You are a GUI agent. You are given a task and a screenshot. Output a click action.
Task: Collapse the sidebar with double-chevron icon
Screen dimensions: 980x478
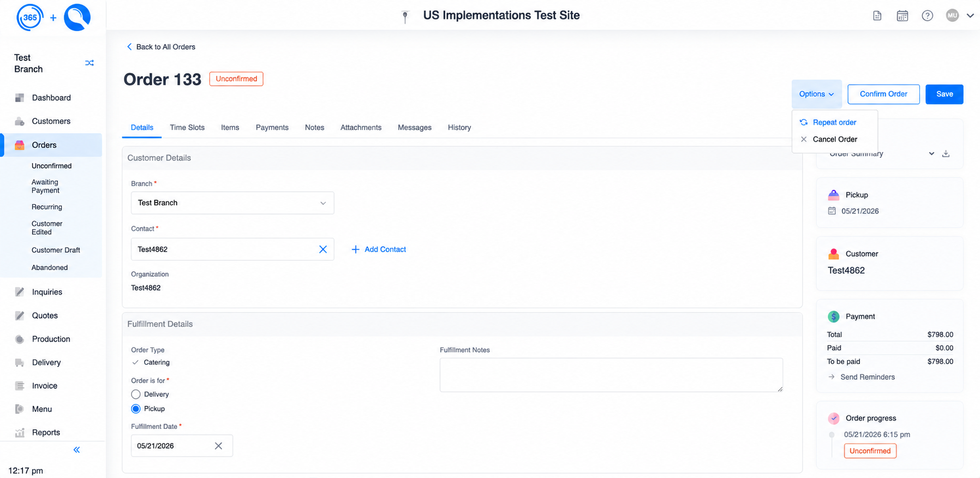coord(76,450)
